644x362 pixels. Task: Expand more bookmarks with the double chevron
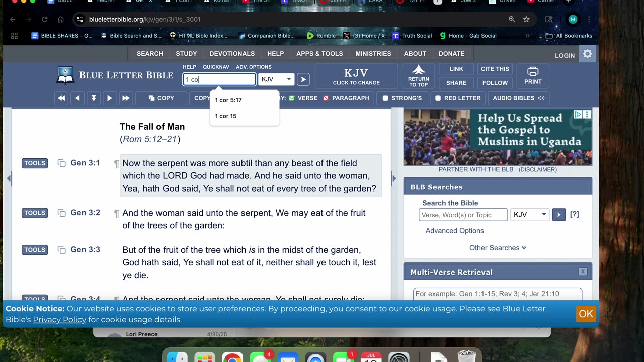pos(527,36)
